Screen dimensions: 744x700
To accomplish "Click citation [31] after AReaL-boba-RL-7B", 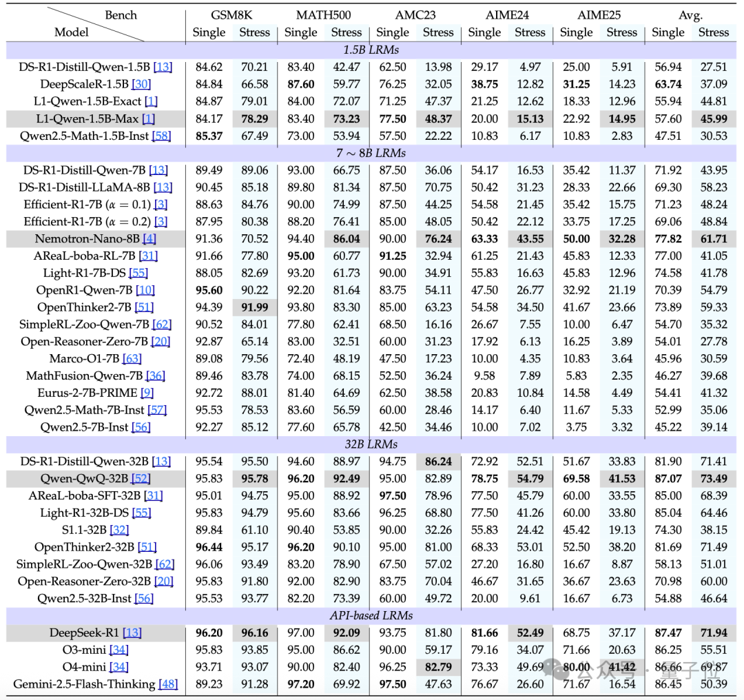I will click(148, 256).
